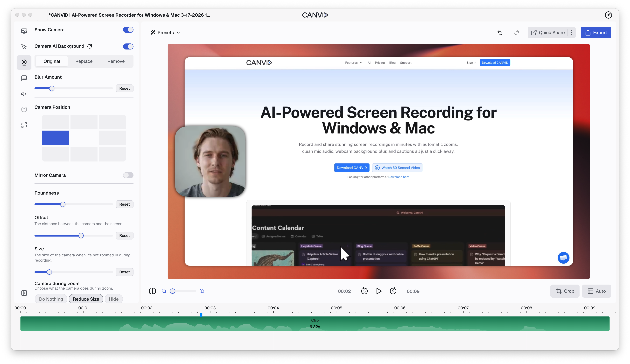Click the redo arrow icon
This screenshot has width=630, height=364.
coord(517,33)
